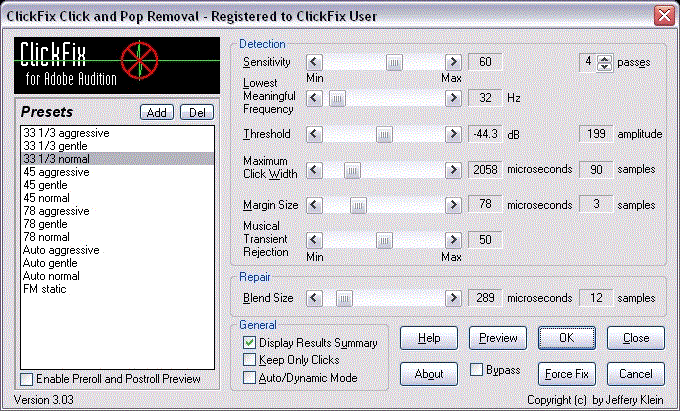Decrease Blend Size with left arrow

(x=314, y=298)
